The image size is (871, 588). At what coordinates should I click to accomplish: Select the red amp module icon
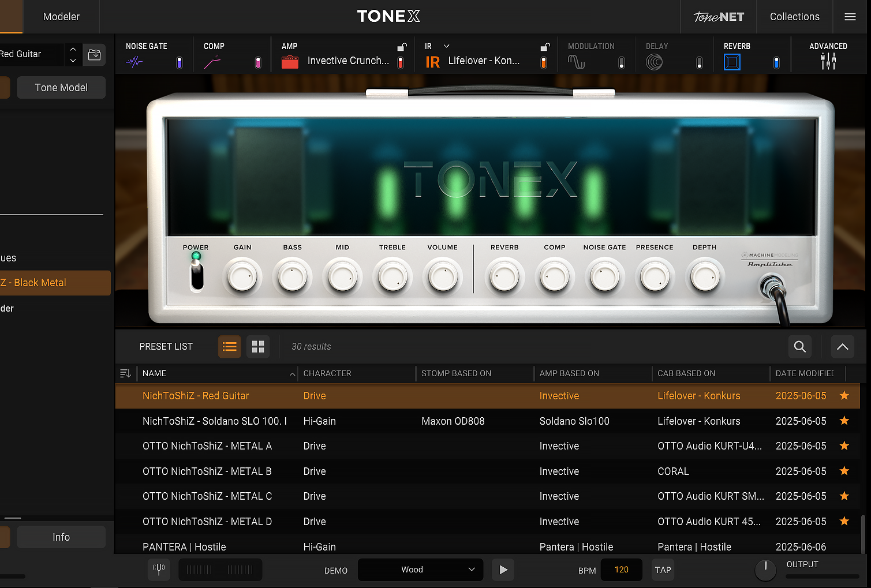290,62
